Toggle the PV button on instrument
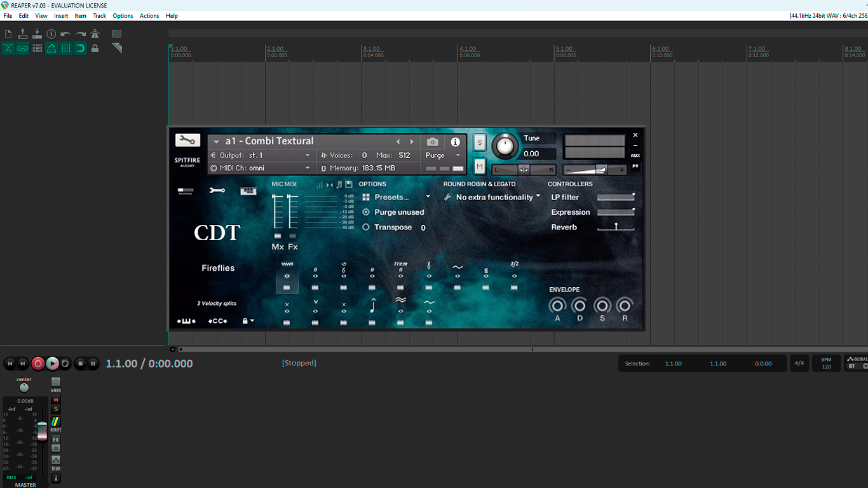 635,166
